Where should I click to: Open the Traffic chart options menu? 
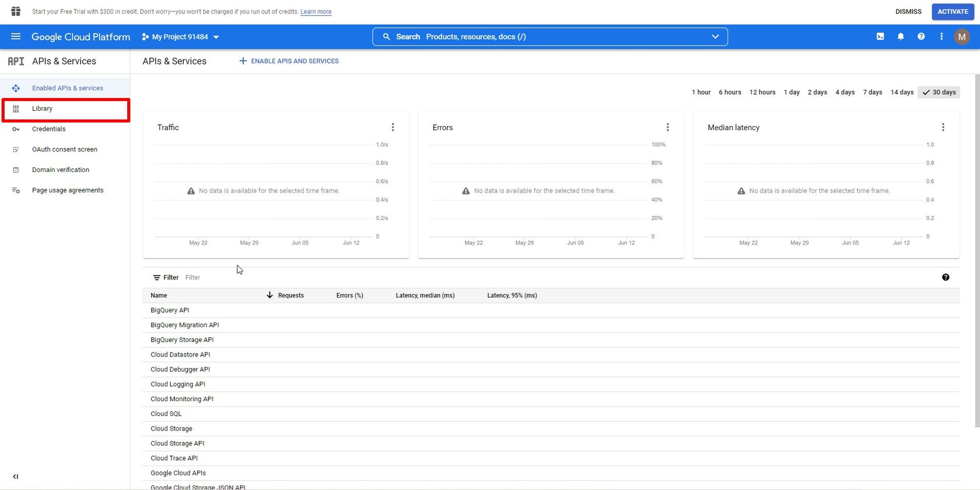point(393,127)
